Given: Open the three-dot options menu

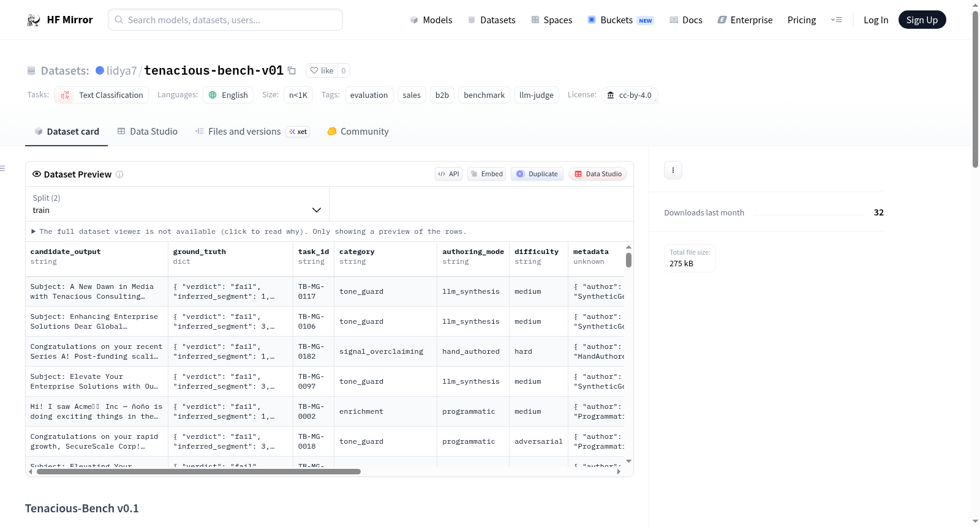Looking at the screenshot, I should 673,170.
